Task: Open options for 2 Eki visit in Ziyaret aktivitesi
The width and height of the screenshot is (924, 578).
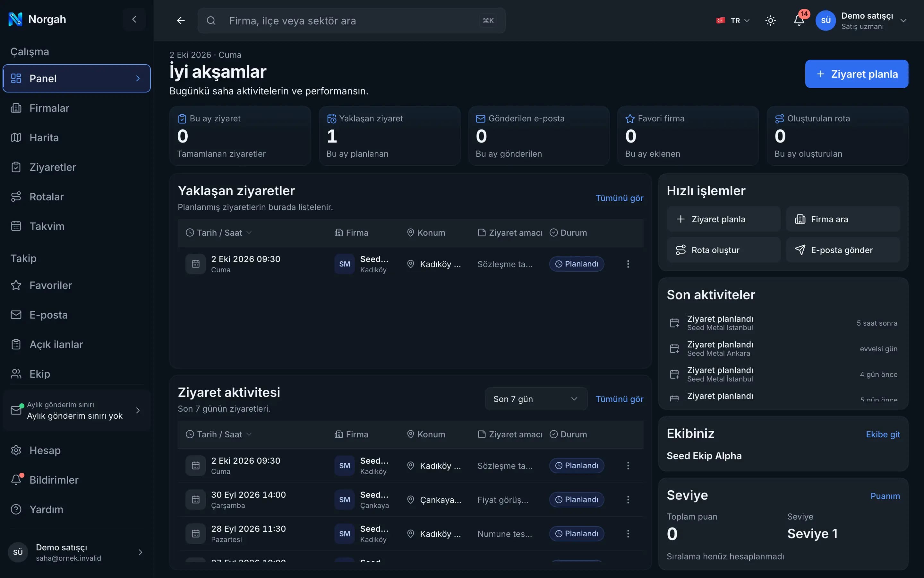Action: [628, 466]
